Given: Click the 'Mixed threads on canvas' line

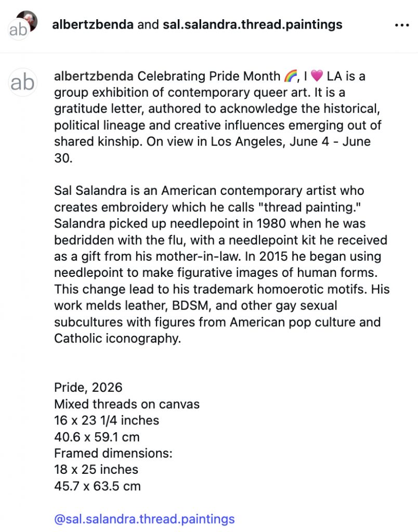Looking at the screenshot, I should click(x=127, y=404).
